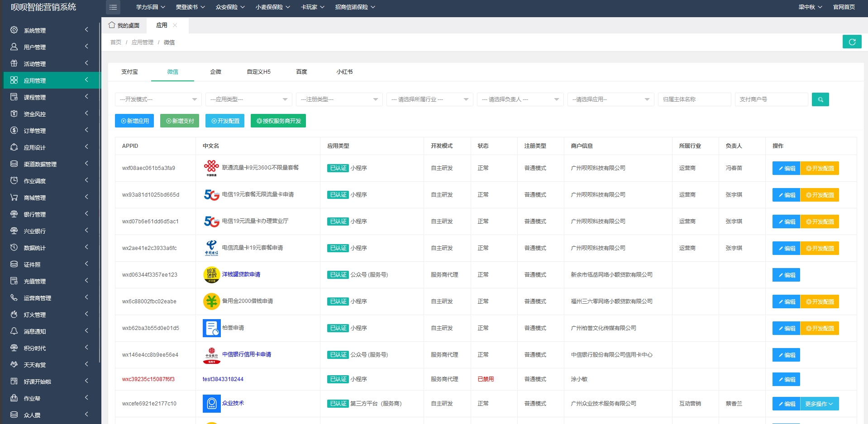This screenshot has height=424, width=868.
Task: Open the 我的桌面 page tab
Action: pyautogui.click(x=124, y=25)
